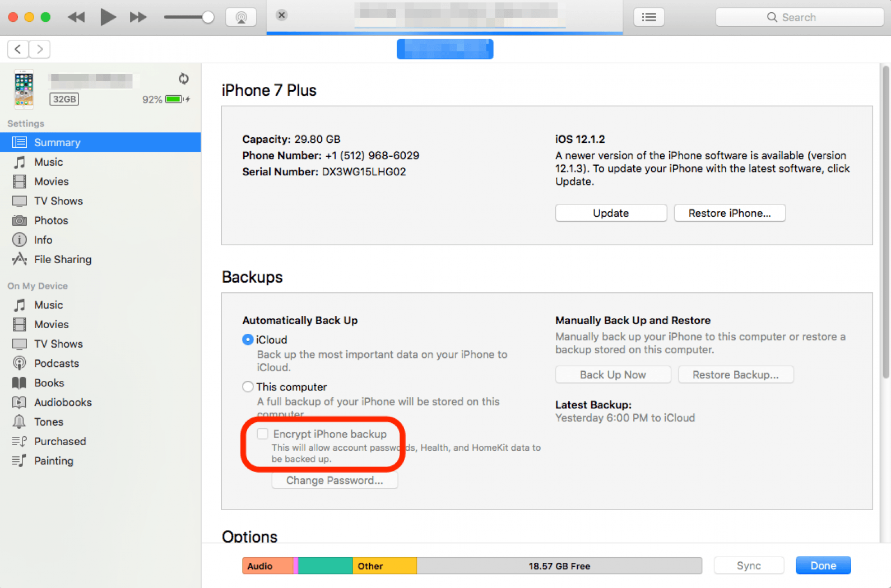Open the Painting playlist
This screenshot has height=588, width=891.
click(x=100, y=461)
